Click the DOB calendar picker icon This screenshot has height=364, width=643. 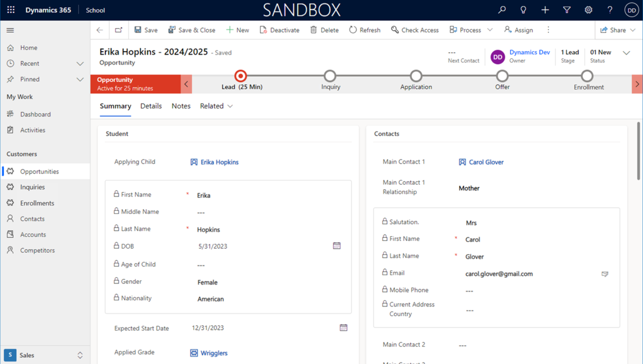[337, 246]
